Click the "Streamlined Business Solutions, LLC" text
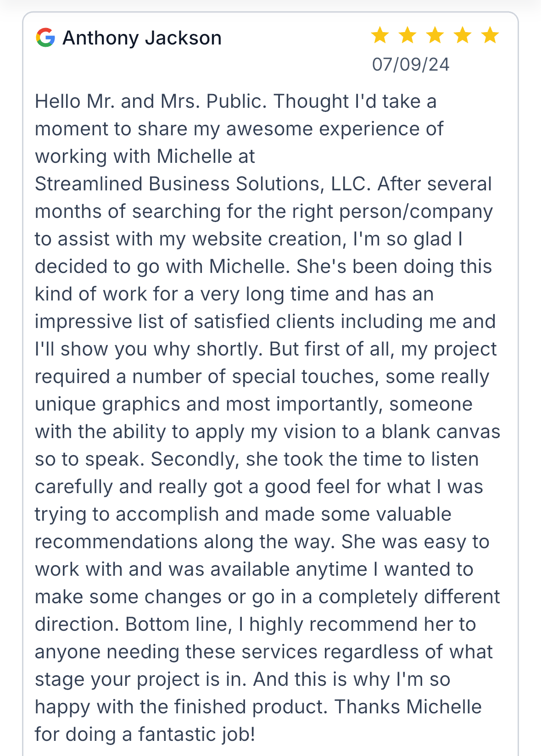This screenshot has width=541, height=756. click(202, 184)
